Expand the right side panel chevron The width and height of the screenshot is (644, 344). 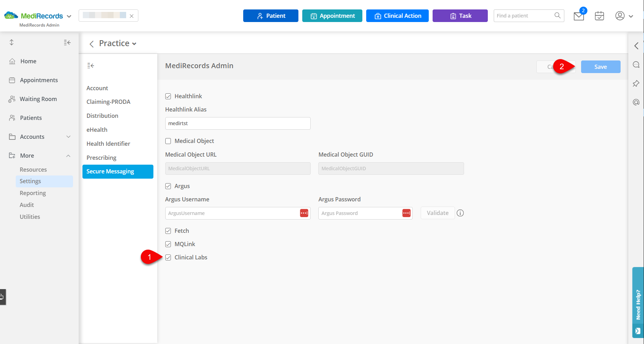click(636, 46)
